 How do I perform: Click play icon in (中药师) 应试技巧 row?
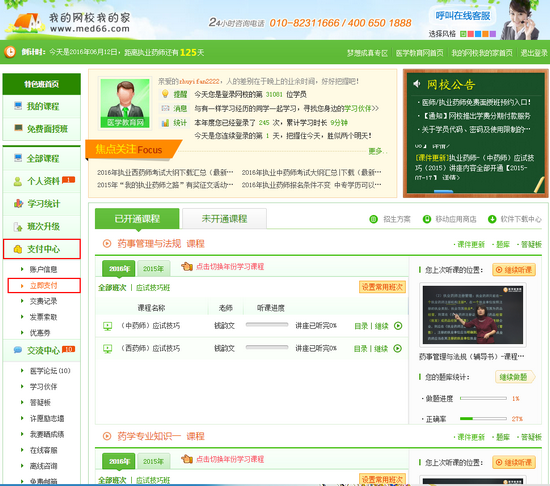point(398,326)
